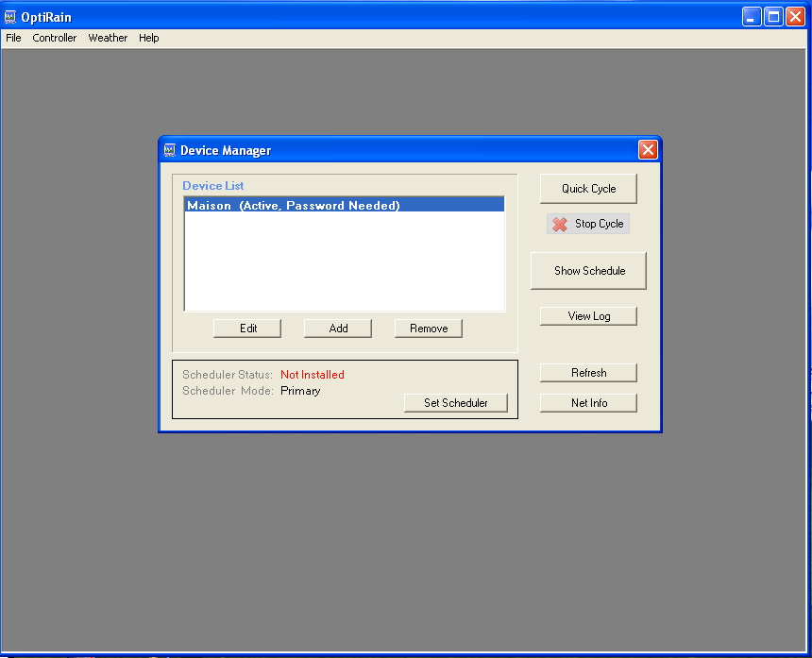Select the Maison device in Device List

pyautogui.click(x=345, y=205)
